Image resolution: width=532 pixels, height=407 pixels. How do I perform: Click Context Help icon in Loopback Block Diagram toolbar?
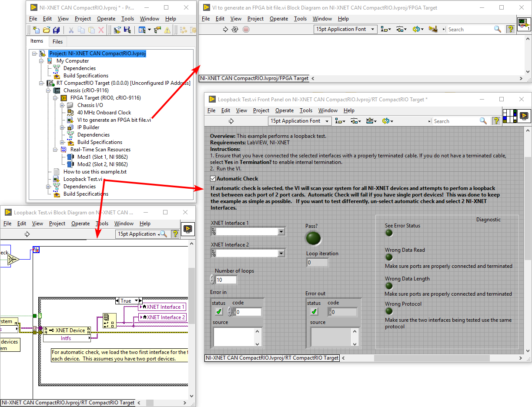(175, 234)
